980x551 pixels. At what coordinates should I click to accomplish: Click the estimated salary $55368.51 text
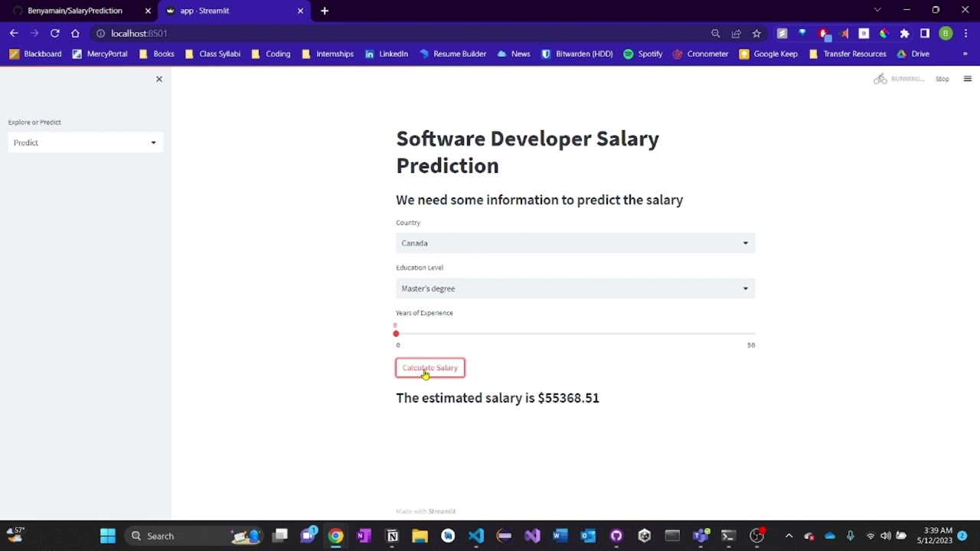[x=498, y=398]
